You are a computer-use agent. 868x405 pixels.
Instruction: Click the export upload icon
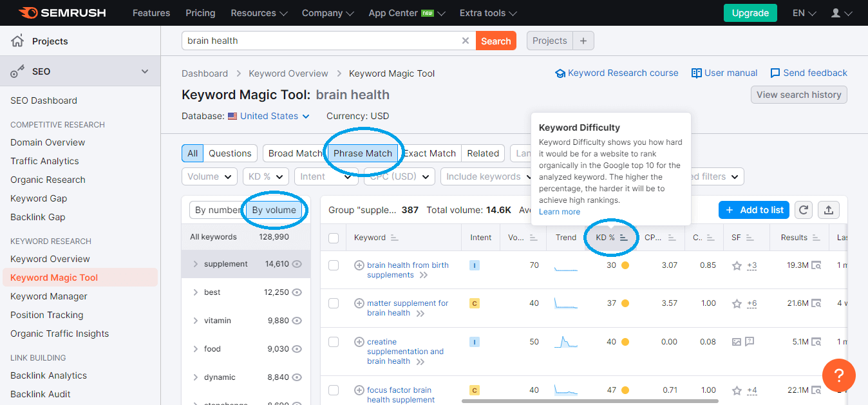point(829,210)
